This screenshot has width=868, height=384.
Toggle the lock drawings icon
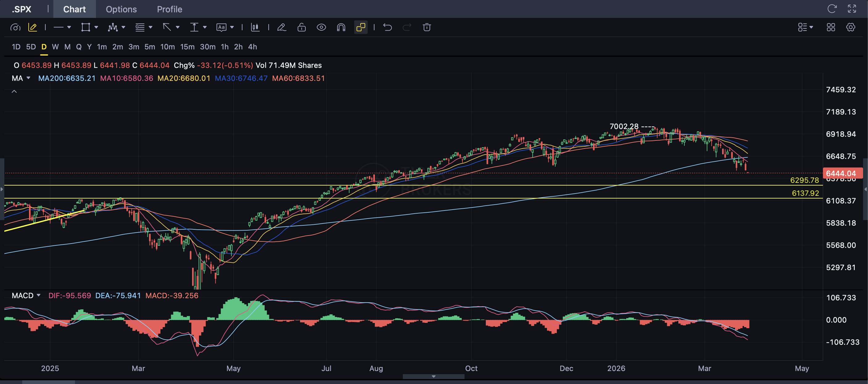pos(302,27)
